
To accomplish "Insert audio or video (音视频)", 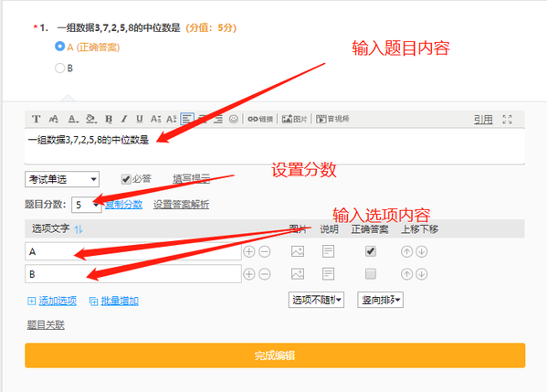I will 332,119.
